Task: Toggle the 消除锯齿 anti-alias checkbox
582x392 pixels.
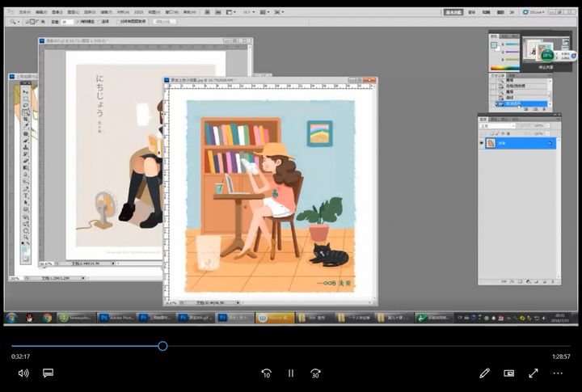Action: (78, 22)
